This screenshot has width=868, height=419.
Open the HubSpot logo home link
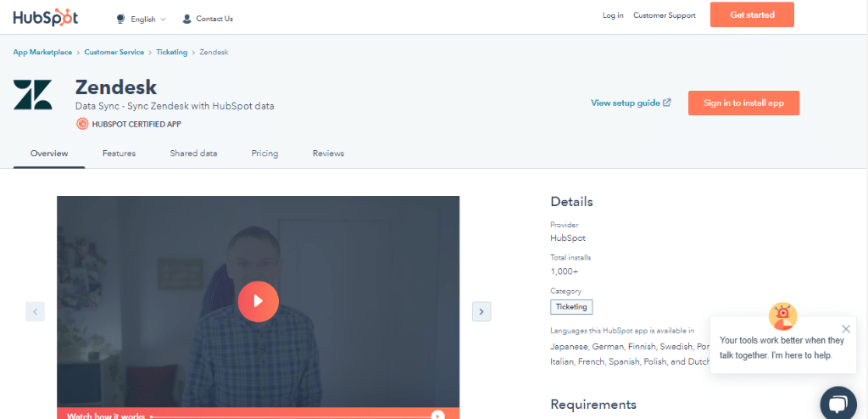46,17
